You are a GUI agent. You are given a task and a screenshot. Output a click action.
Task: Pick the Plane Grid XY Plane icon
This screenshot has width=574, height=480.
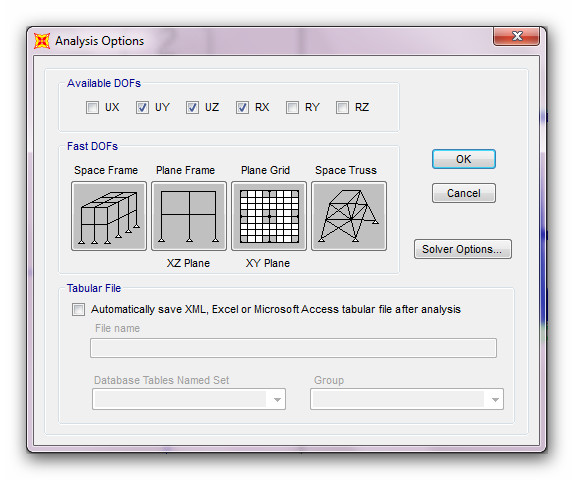[269, 216]
